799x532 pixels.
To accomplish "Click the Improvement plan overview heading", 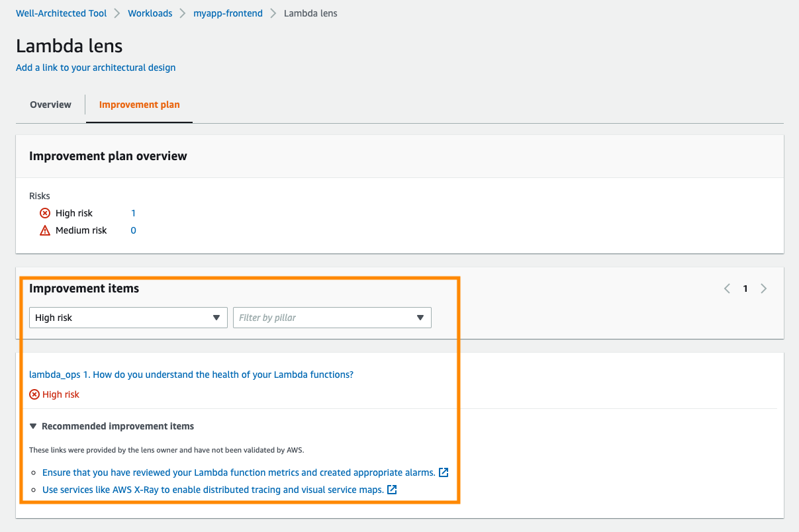I will click(x=108, y=156).
